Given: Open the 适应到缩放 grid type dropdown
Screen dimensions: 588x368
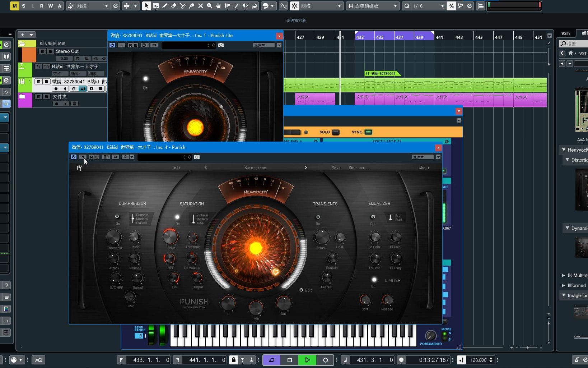Looking at the screenshot, I should (373, 6).
